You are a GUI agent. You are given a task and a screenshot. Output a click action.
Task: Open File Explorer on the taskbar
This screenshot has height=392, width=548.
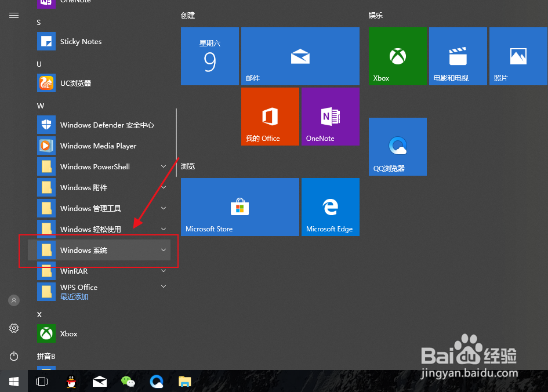click(x=185, y=382)
